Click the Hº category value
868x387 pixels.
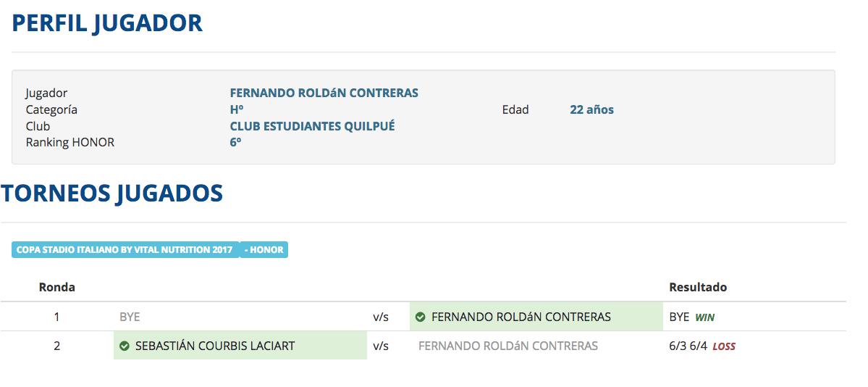point(237,109)
